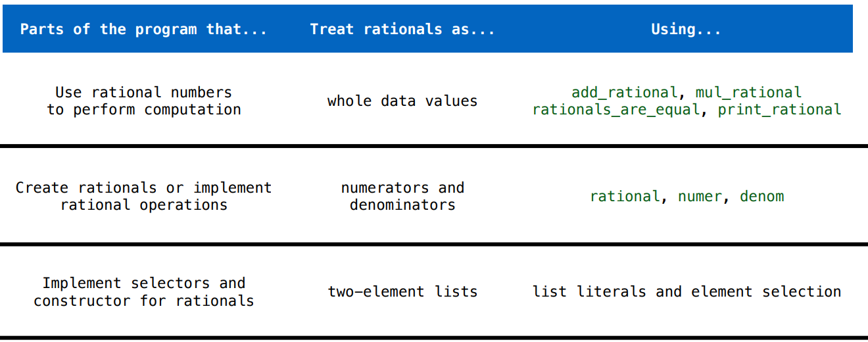The height and width of the screenshot is (342, 868).
Task: Click the "Parts of the program that..." header
Action: pyautogui.click(x=143, y=30)
